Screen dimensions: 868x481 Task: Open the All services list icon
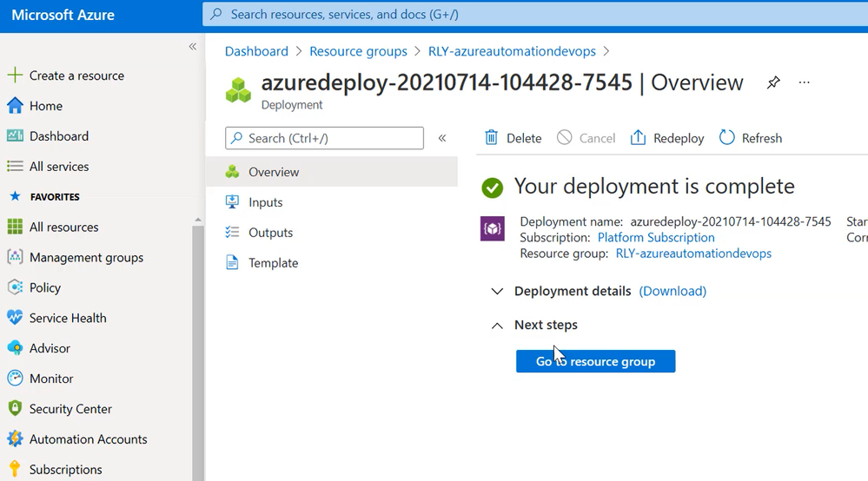tap(15, 166)
